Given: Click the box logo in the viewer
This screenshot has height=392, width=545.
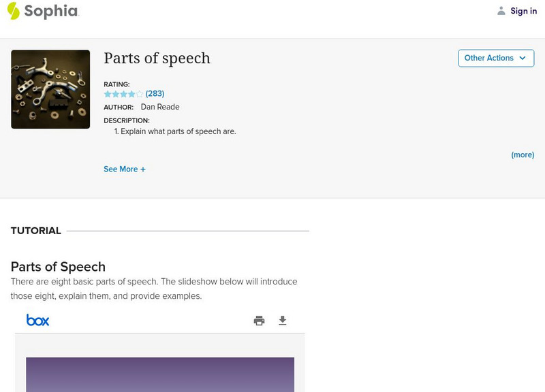Looking at the screenshot, I should [38, 320].
